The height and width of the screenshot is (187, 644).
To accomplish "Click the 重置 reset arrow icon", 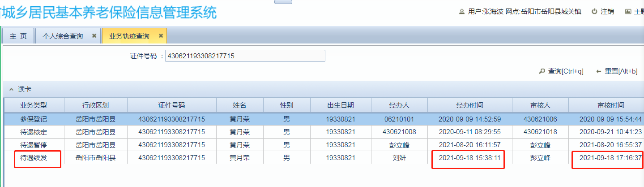I will 598,71.
